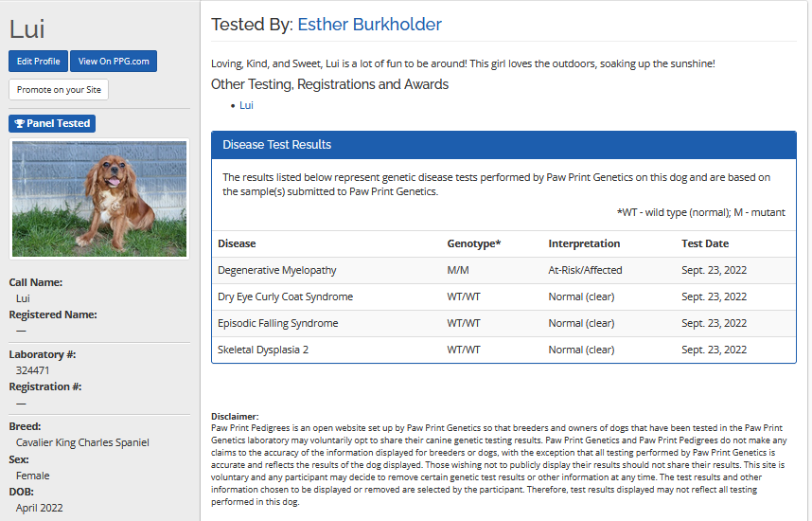Follow the Lui link under Other Testing
This screenshot has height=521, width=812.
click(x=246, y=105)
